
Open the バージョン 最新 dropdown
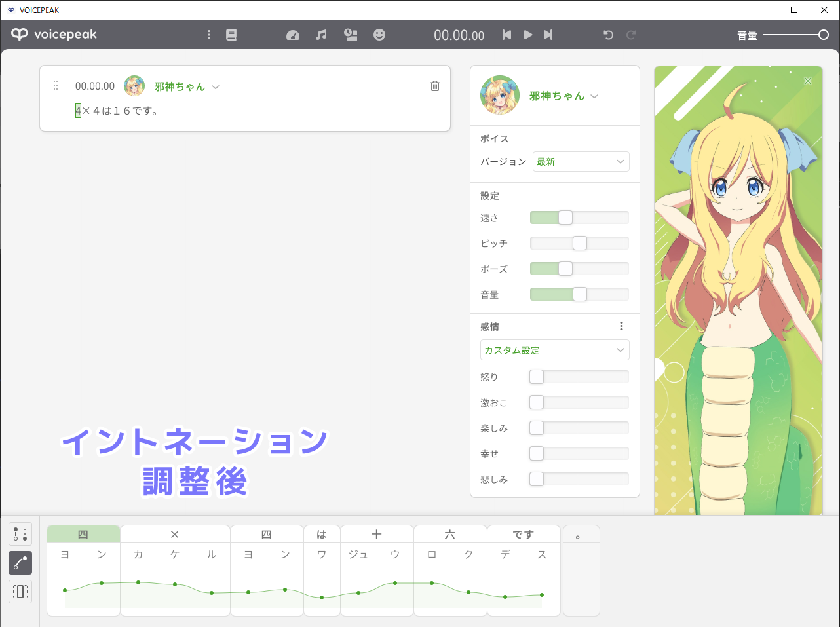pos(581,162)
